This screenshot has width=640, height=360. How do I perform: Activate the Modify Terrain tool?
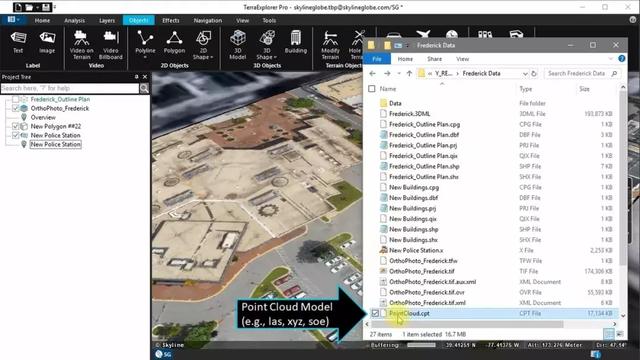(330, 45)
